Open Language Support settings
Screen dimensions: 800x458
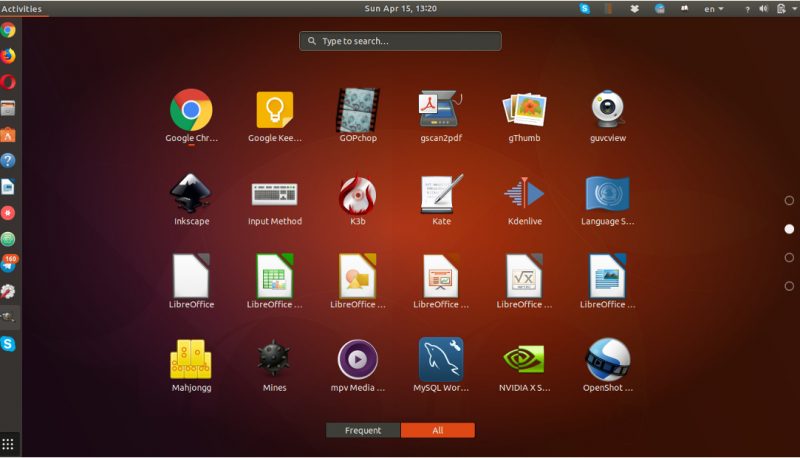(x=608, y=193)
